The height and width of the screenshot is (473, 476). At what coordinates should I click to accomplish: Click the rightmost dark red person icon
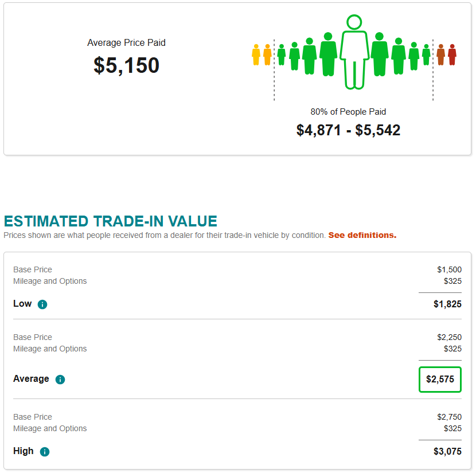pyautogui.click(x=452, y=55)
